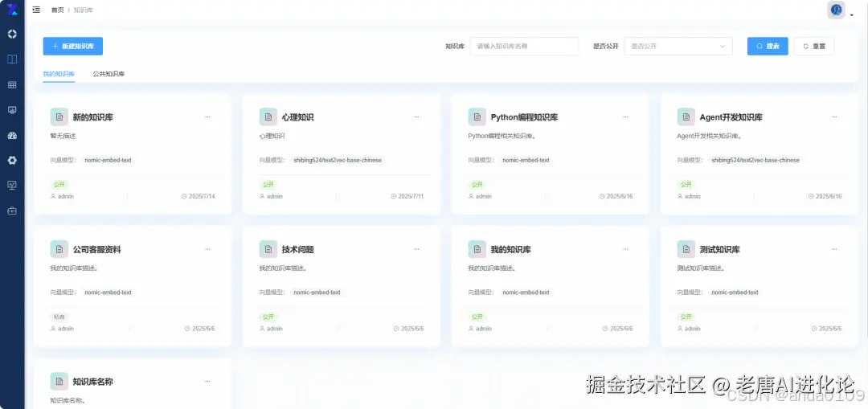
Task: Click 知识库 breadcrumb item
Action: tap(83, 10)
